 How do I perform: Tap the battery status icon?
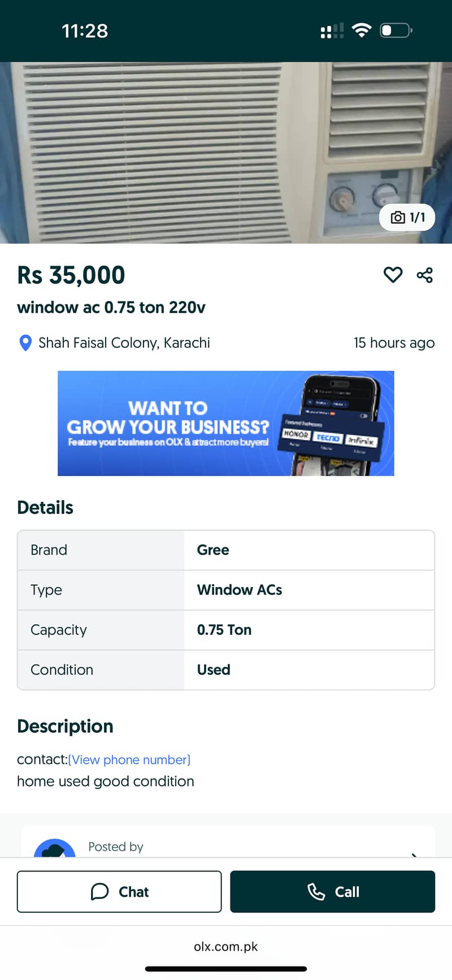395,30
